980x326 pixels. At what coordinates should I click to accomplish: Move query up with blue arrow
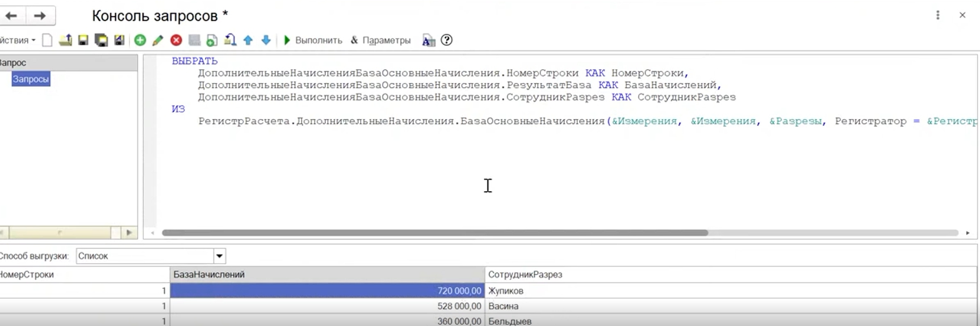pyautogui.click(x=248, y=40)
